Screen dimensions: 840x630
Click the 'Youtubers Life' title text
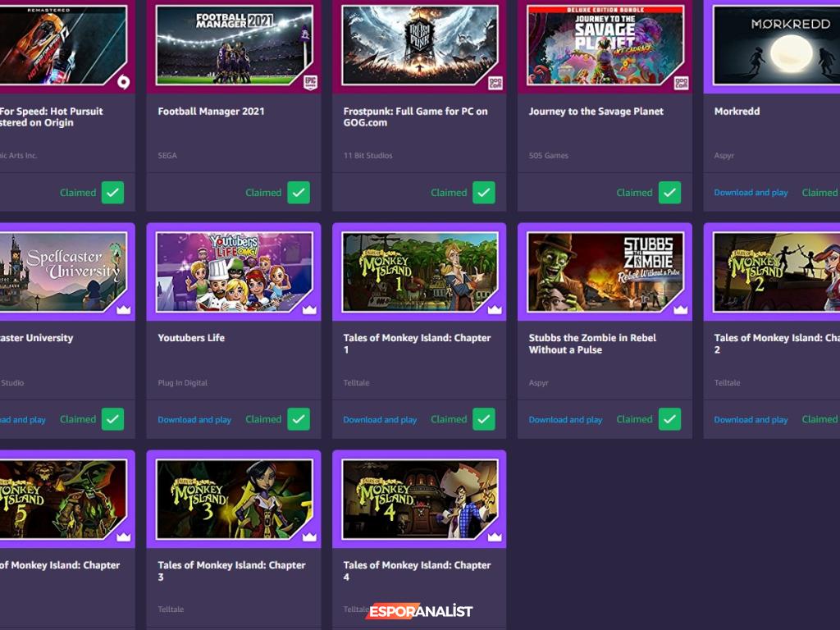[191, 338]
